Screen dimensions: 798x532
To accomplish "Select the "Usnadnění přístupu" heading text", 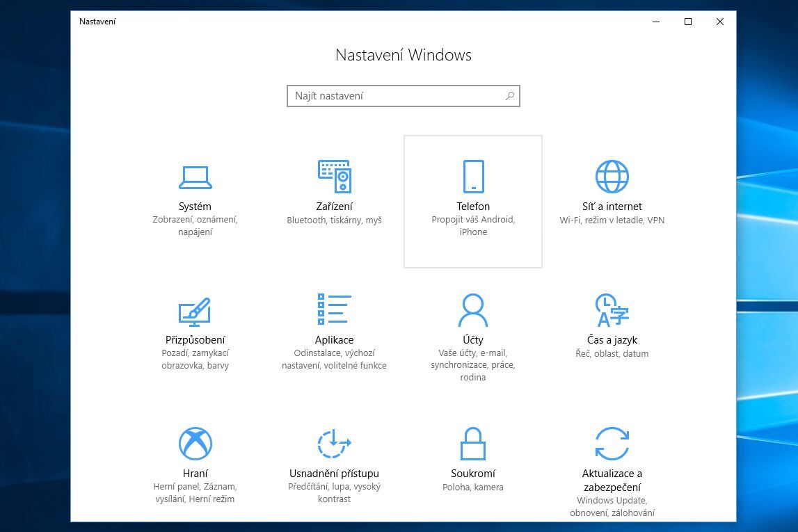I will tap(334, 474).
